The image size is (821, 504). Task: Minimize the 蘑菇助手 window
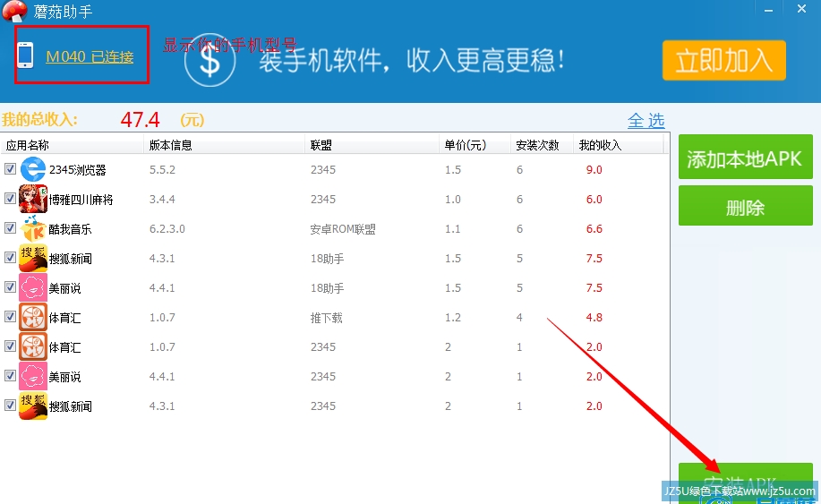click(x=769, y=10)
